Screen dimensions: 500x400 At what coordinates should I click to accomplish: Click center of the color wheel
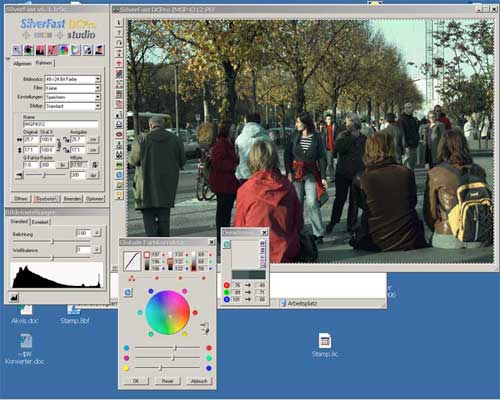(168, 313)
